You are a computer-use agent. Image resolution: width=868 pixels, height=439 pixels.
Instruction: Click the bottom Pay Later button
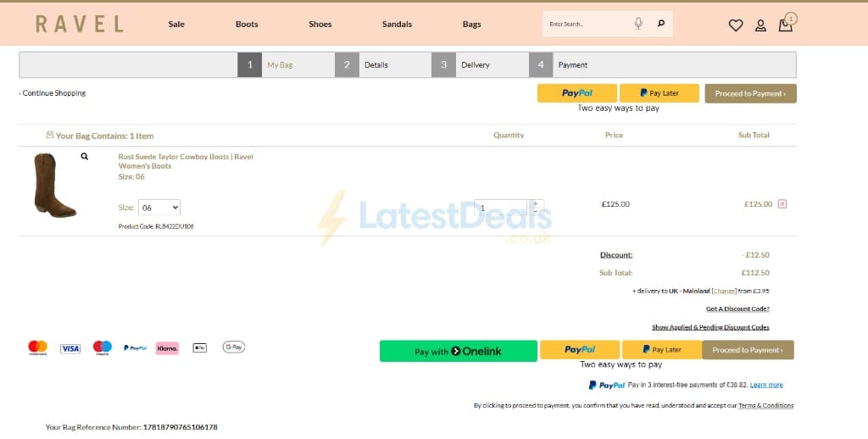[x=661, y=349]
